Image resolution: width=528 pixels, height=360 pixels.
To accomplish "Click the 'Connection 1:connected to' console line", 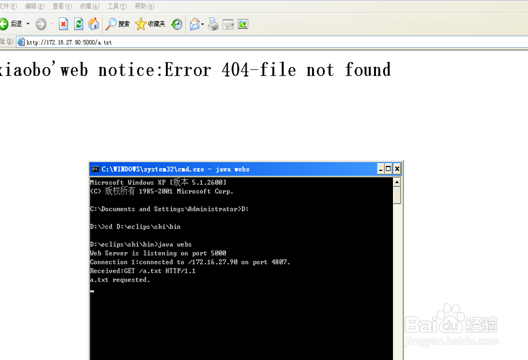I will tap(190, 262).
